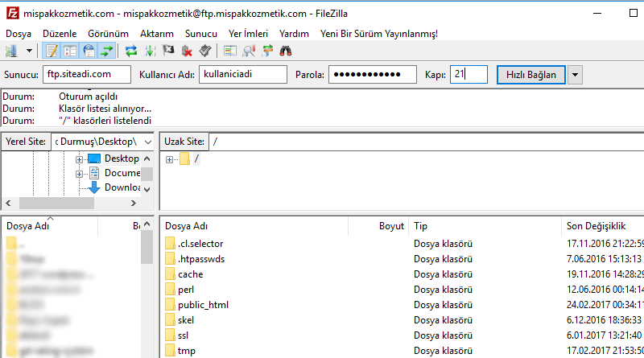
Task: Toggle synchronized browsing icon
Action: (267, 51)
